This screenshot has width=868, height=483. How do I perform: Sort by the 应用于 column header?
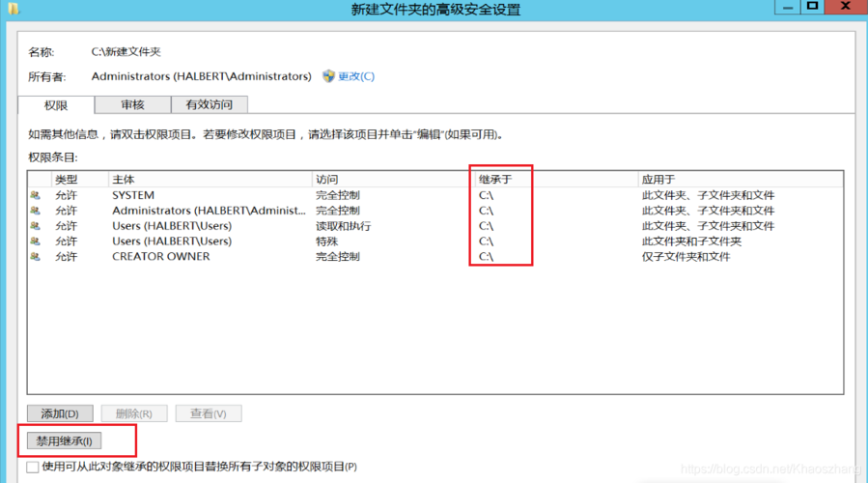(741, 180)
